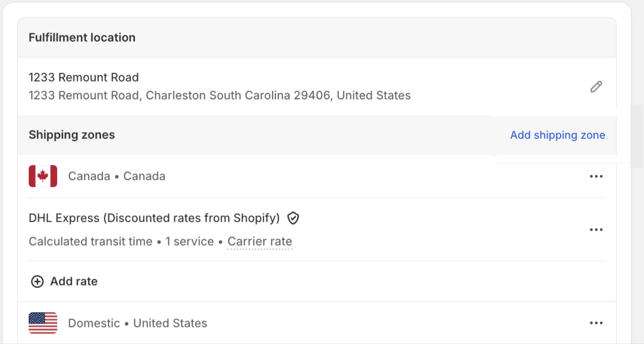Click the Add shipping zone link
The height and width of the screenshot is (344, 644).
tap(557, 135)
